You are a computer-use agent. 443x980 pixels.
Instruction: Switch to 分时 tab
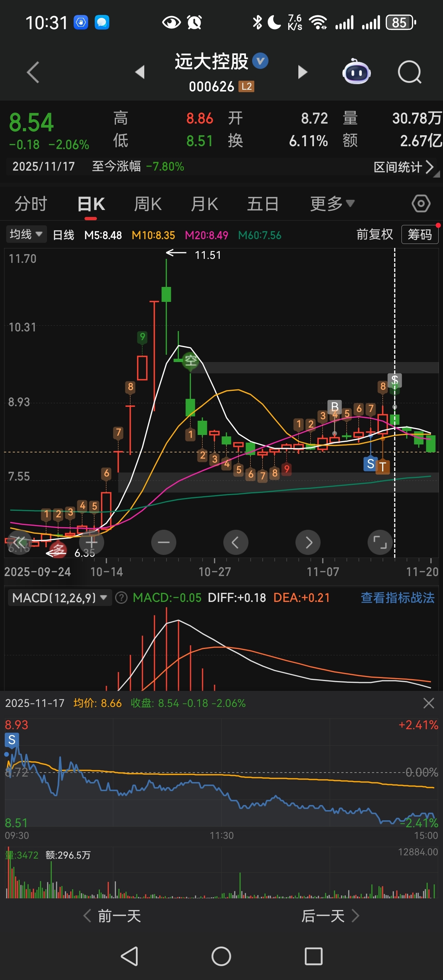pyautogui.click(x=31, y=204)
